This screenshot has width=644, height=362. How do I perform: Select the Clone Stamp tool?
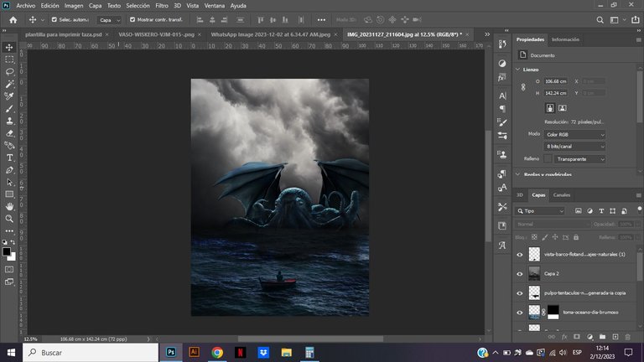[x=9, y=121]
